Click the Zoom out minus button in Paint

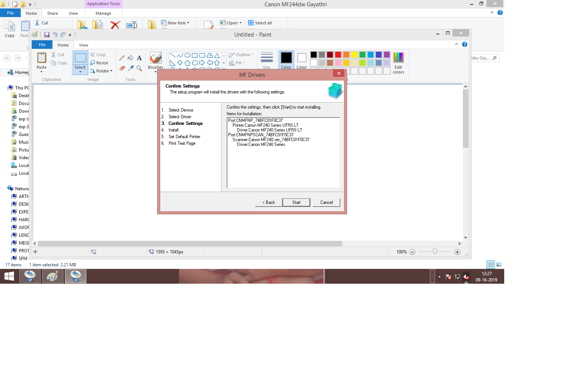point(412,252)
